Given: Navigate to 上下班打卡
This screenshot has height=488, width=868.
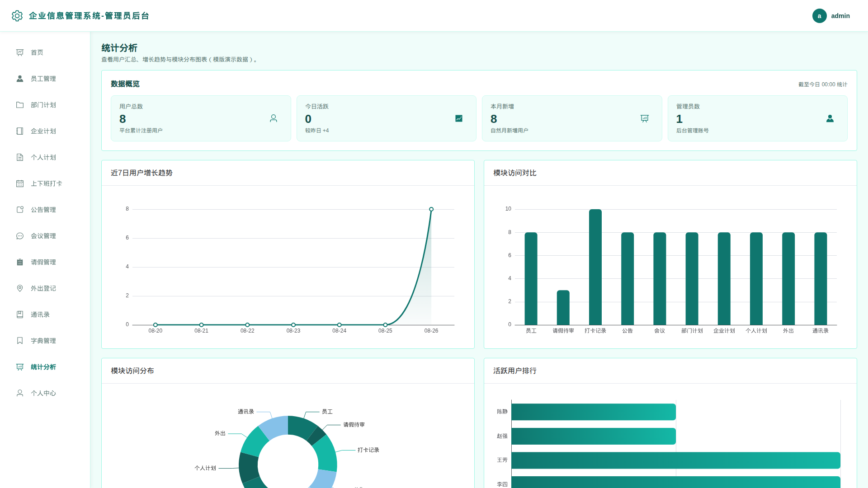Looking at the screenshot, I should (x=45, y=183).
